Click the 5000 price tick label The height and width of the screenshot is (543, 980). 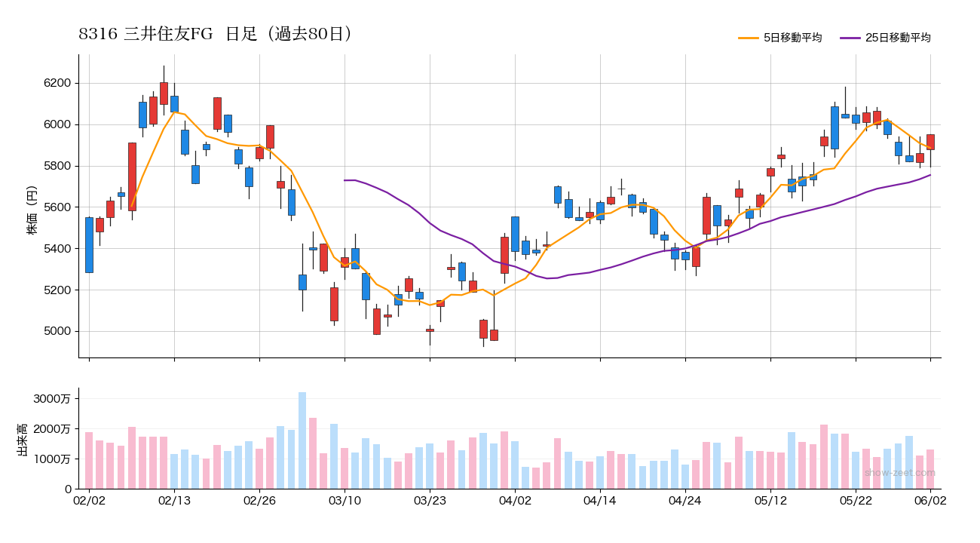tap(57, 332)
